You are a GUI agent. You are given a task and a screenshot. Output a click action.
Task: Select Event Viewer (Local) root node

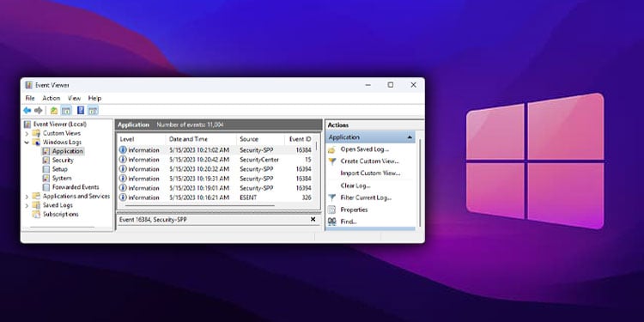60,124
